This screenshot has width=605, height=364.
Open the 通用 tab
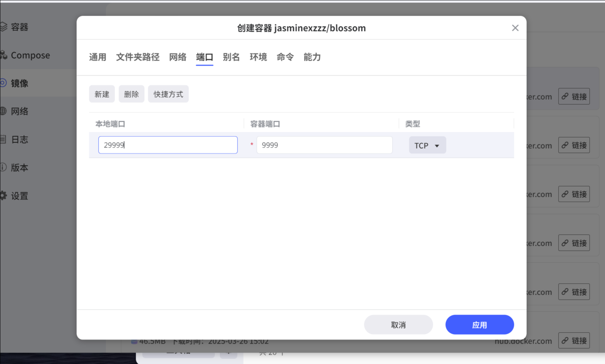coord(97,57)
